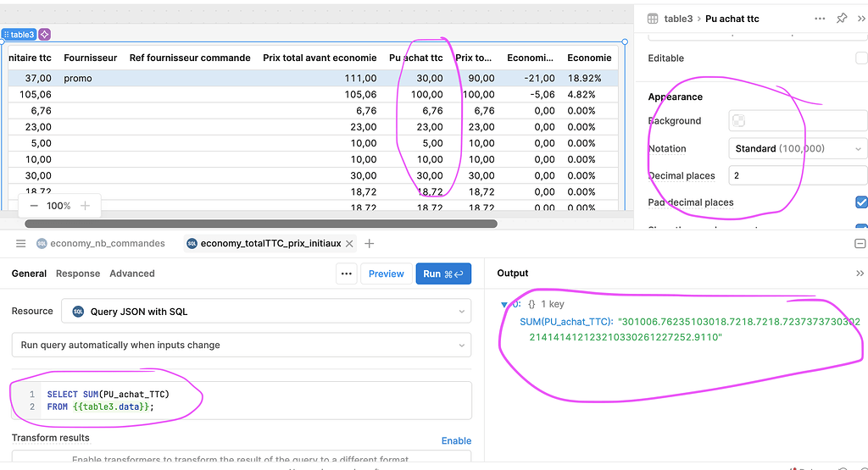Image resolution: width=868 pixels, height=470 pixels.
Task: Open the Resource dropdown
Action: click(x=266, y=312)
